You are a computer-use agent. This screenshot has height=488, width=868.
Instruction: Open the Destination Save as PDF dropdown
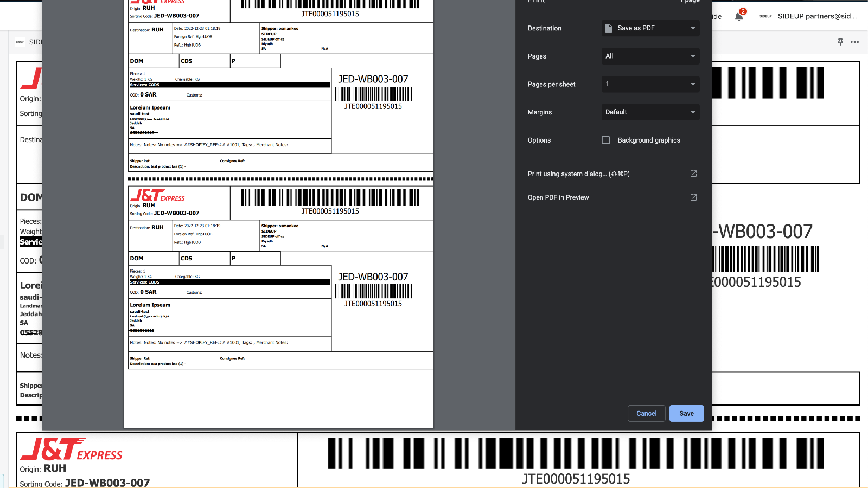(x=650, y=28)
